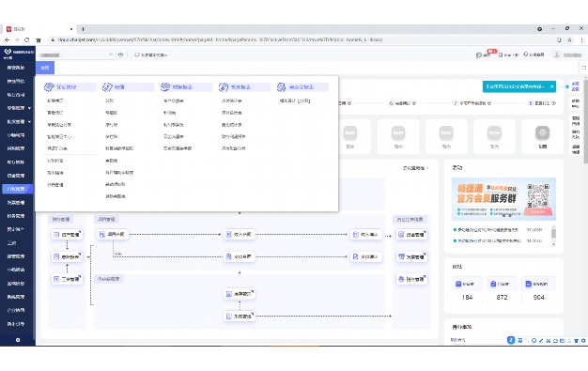The image size is (588, 371).
Task: Click the second column header icon in the mega menu
Action: pos(107,87)
